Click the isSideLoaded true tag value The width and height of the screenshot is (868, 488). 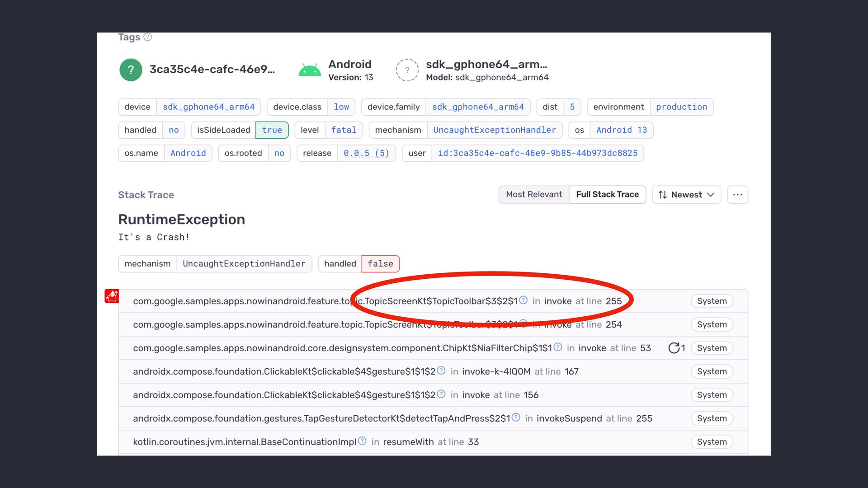click(272, 130)
